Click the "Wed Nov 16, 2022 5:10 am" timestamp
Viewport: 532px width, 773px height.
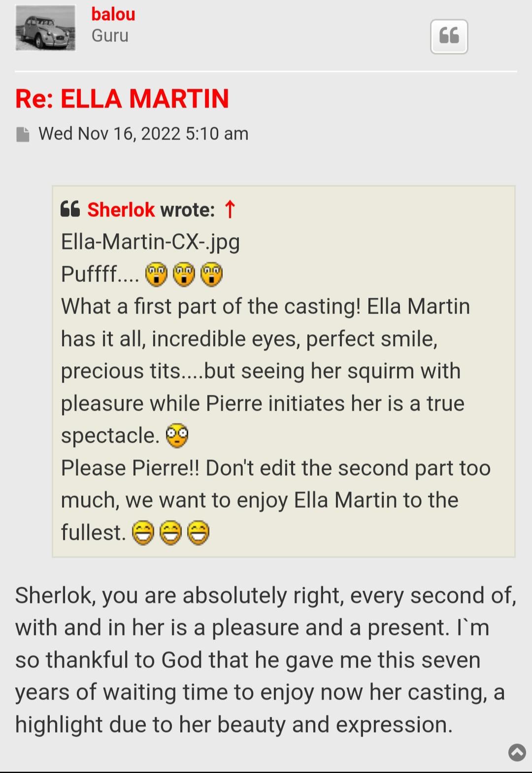[143, 134]
